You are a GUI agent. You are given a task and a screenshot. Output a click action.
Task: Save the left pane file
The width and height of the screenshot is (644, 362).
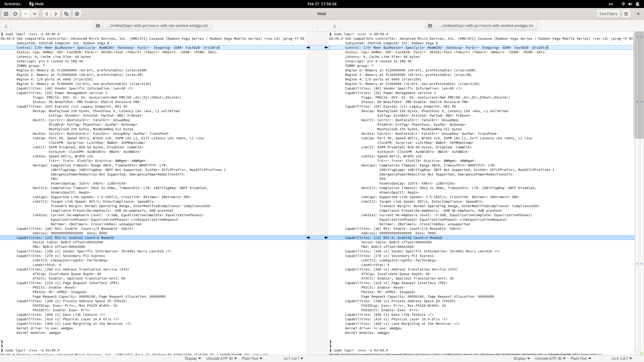click(x=6, y=26)
